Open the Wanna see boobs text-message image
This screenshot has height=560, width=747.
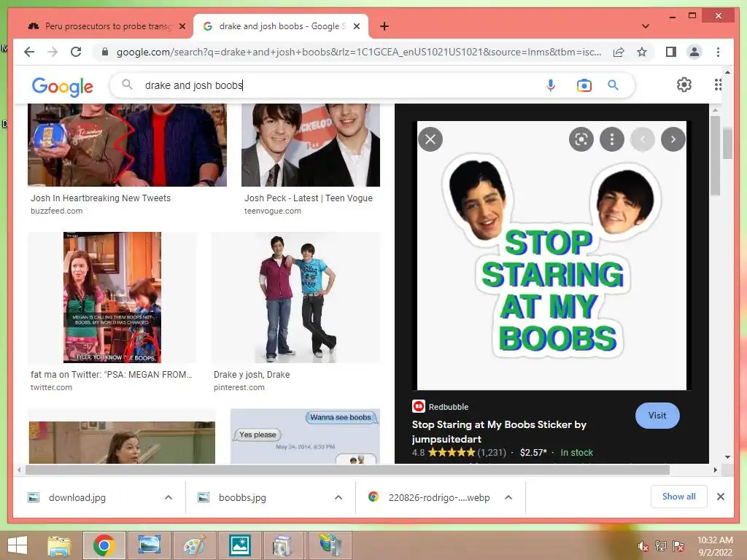pos(305,436)
